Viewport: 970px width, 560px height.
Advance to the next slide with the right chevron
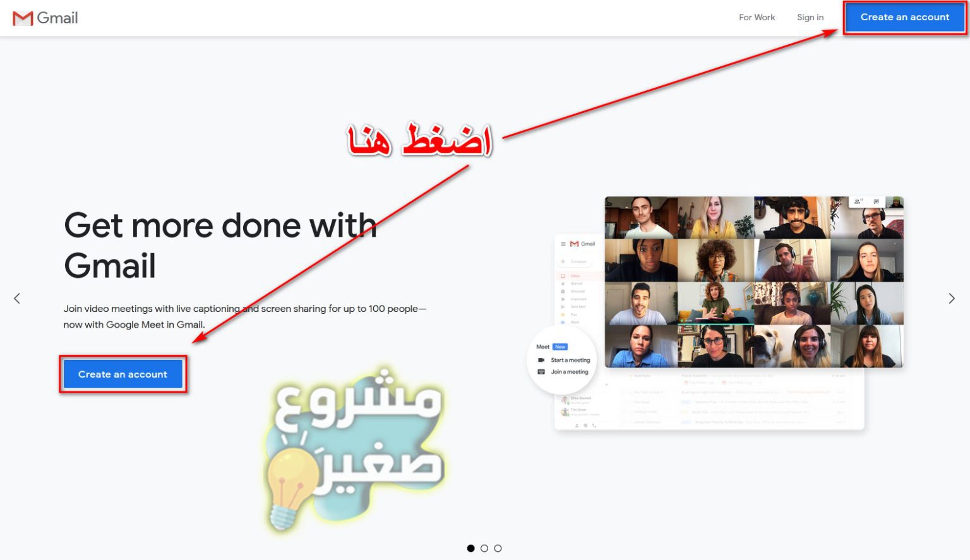click(x=952, y=299)
